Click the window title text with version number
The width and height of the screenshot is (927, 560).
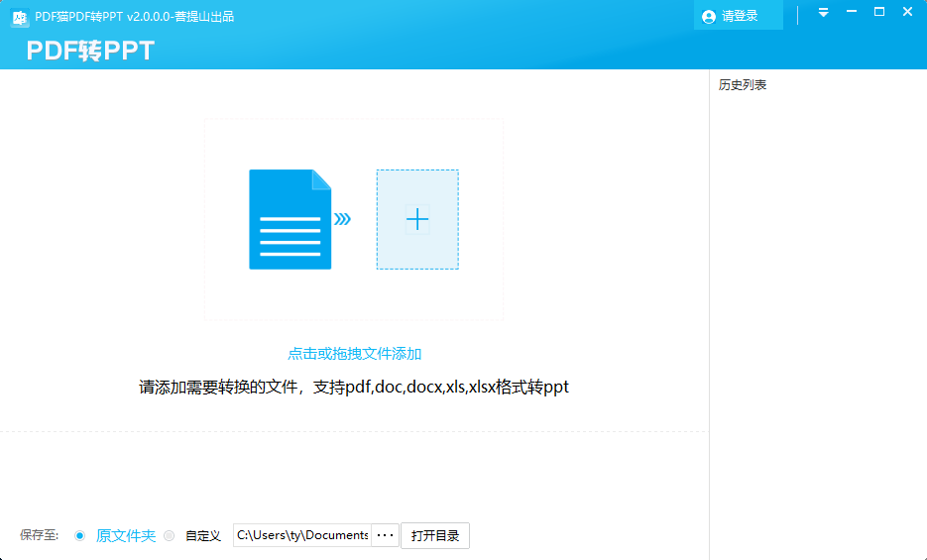(x=135, y=17)
